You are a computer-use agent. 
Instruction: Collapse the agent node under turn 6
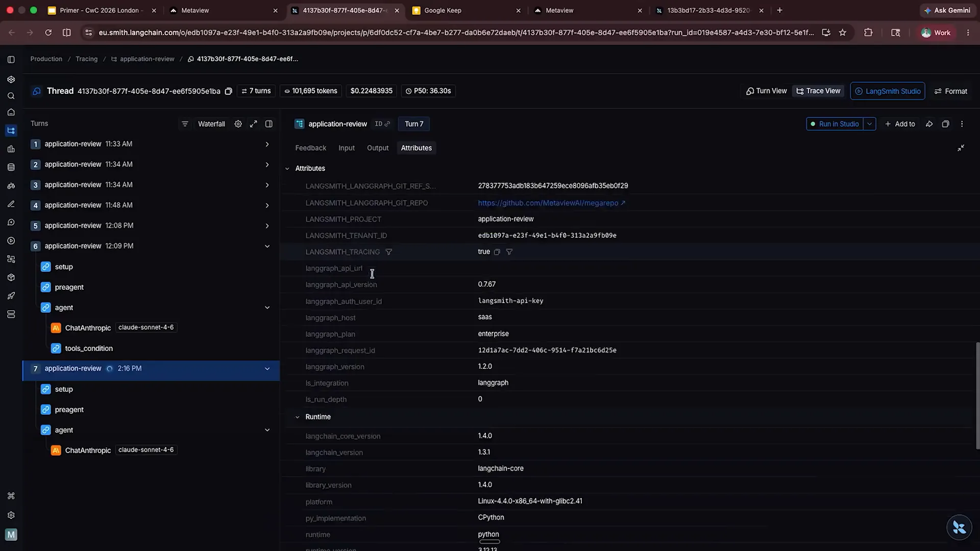click(267, 308)
